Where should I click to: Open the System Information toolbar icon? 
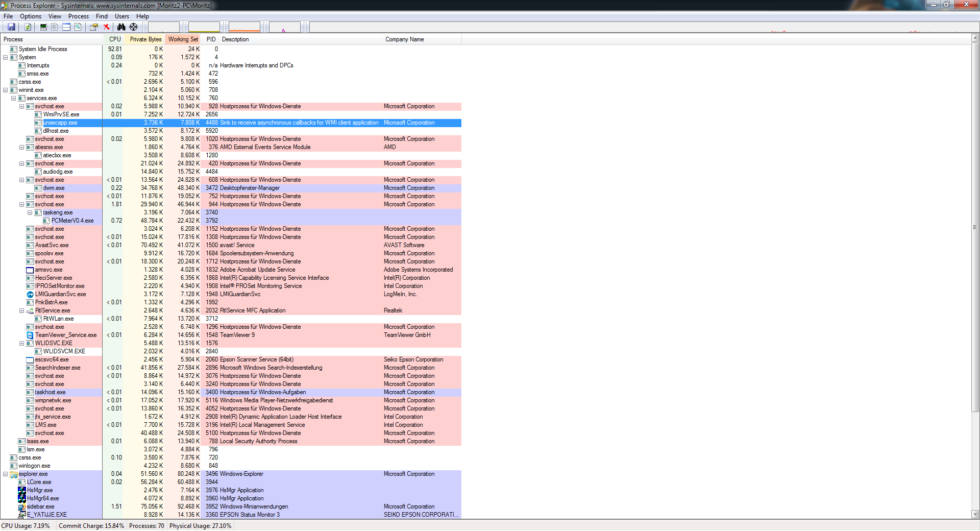point(43,27)
